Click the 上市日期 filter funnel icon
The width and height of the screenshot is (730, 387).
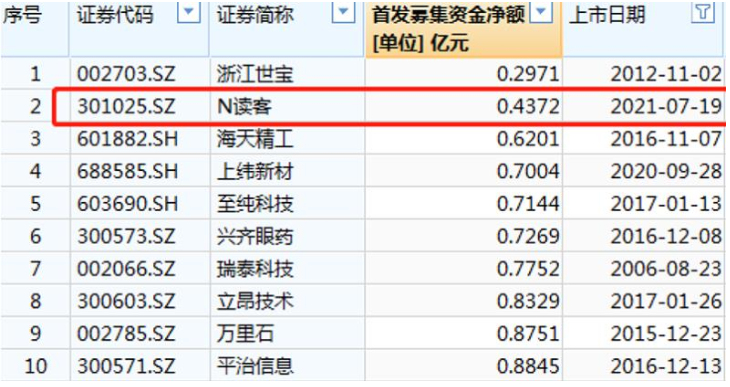pos(703,13)
